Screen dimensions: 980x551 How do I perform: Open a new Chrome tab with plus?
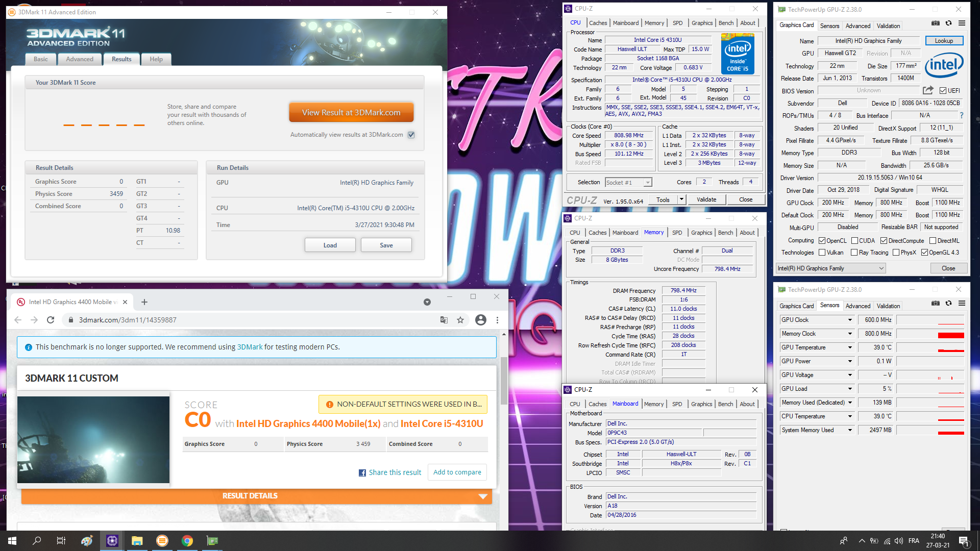pos(144,302)
